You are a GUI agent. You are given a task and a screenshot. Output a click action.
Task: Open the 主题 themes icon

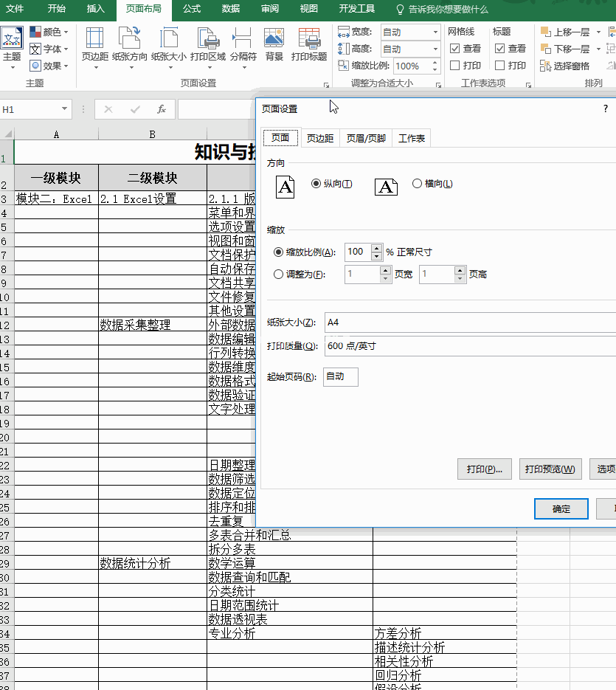[12, 44]
